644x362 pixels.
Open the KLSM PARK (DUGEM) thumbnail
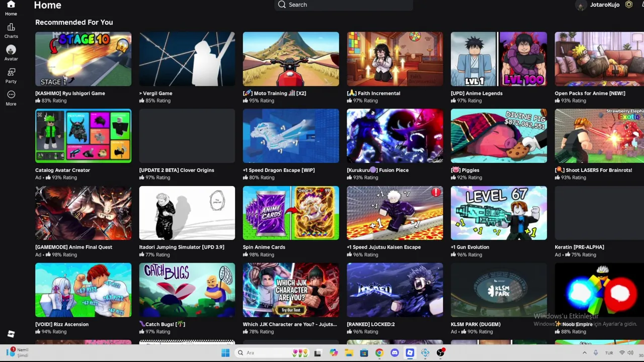tap(499, 290)
